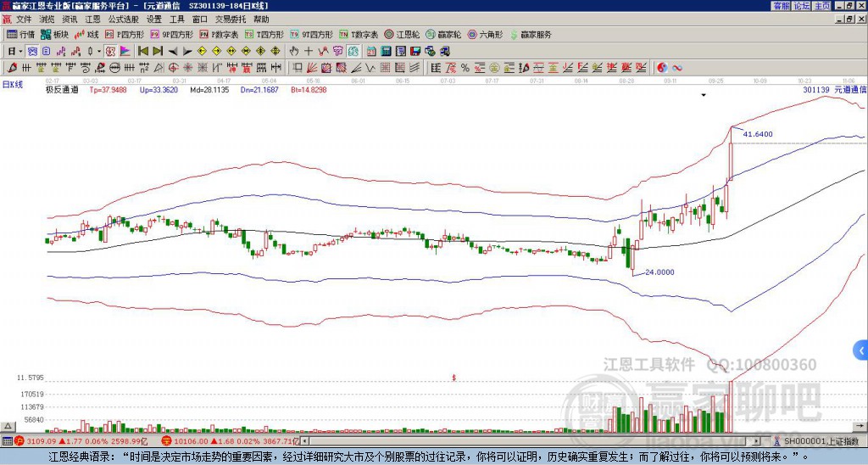868x465 pixels.
Task: Open the candlestick style dropdown arrow
Action: (x=99, y=51)
